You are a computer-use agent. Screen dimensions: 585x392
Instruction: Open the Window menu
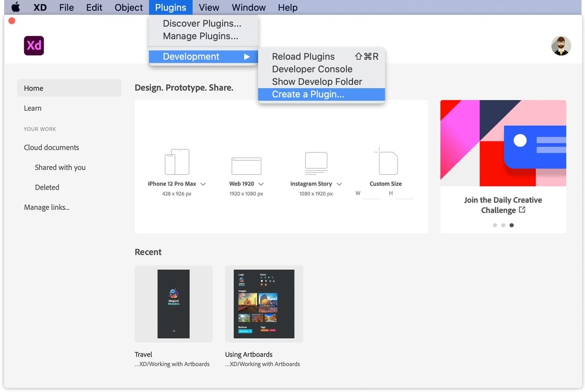coord(248,7)
